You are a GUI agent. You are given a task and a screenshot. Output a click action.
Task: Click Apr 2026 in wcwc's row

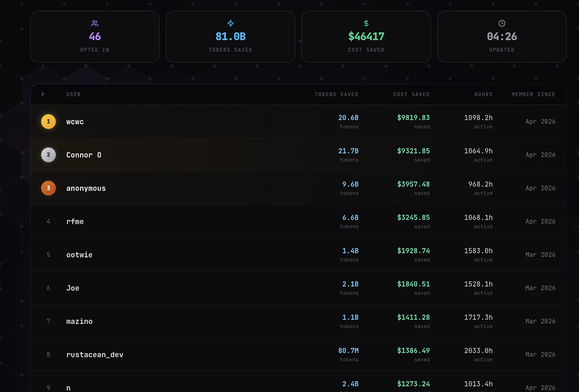click(541, 122)
